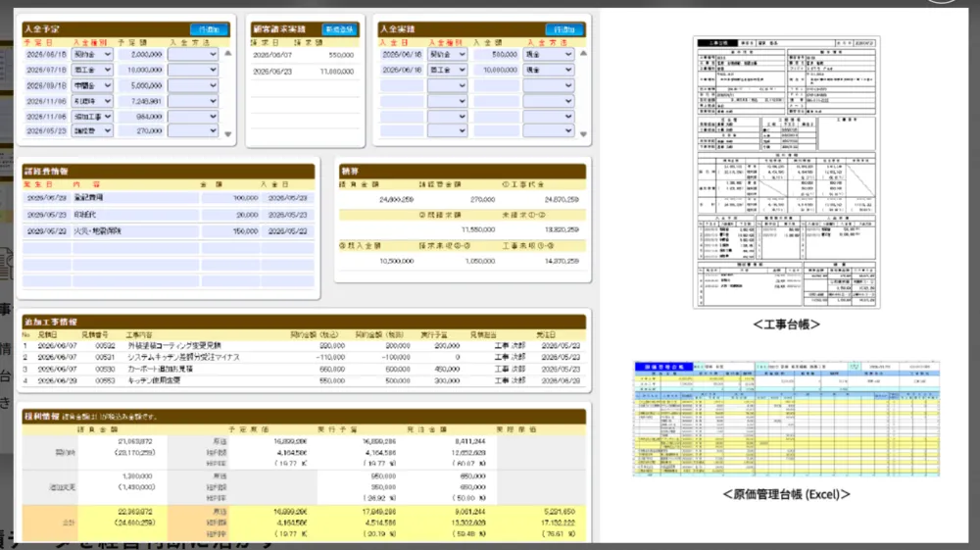Click 登記費用 entry in 諸経費情報

point(135,197)
